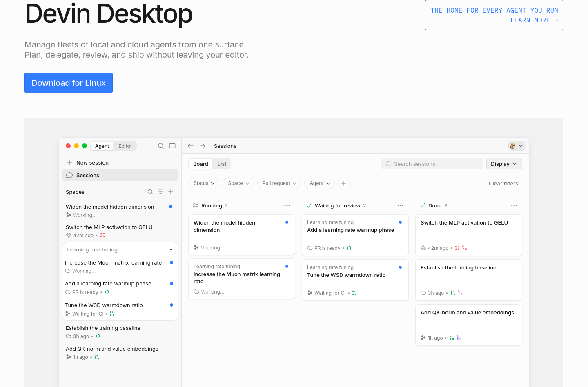Screen dimensions: 588x387
Task: Select sidebar session Add QK-norm and value embeddings
Action: pyautogui.click(x=120, y=353)
